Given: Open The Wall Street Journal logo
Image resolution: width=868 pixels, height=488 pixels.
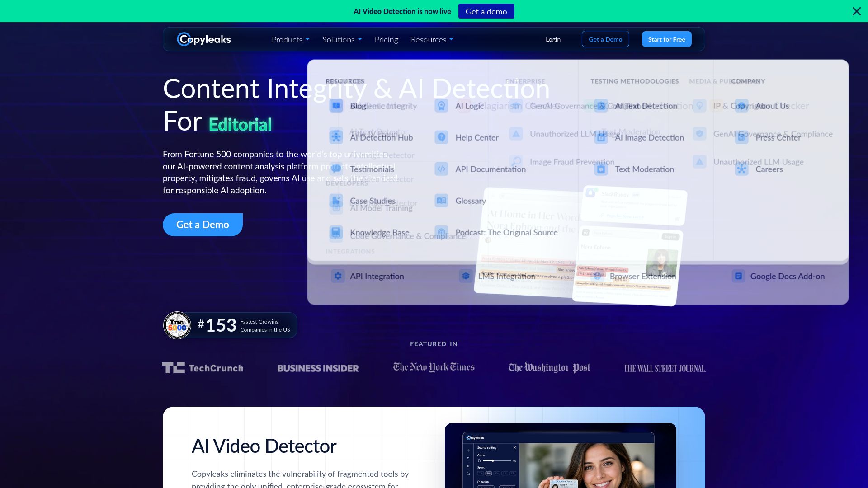Looking at the screenshot, I should pos(665,368).
